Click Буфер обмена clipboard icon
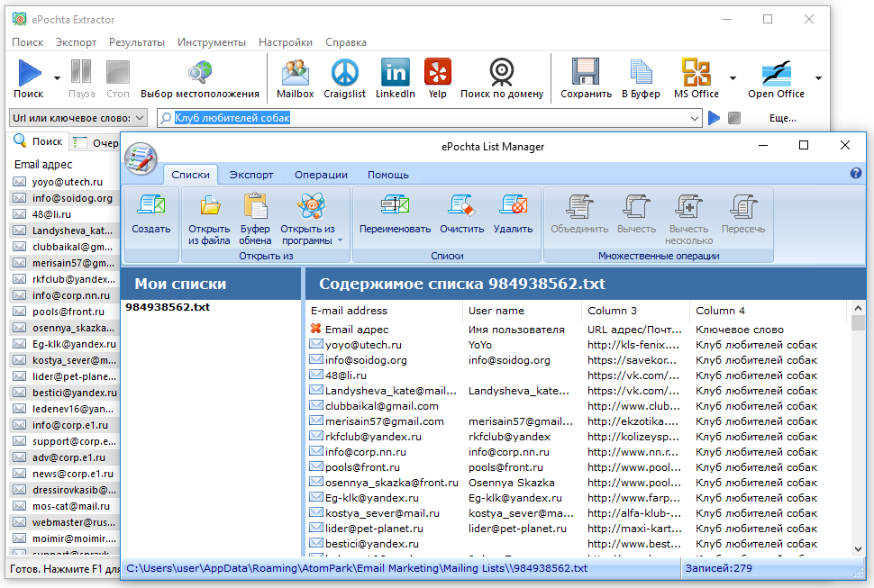 click(255, 205)
